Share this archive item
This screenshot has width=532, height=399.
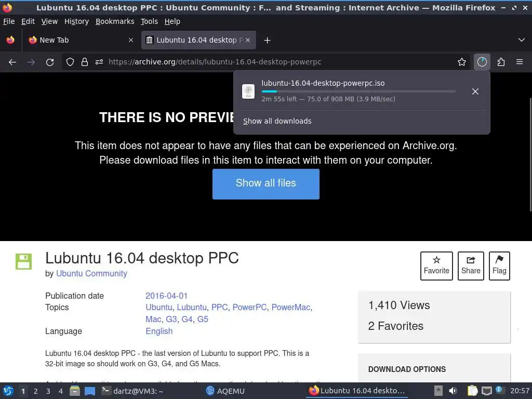[x=471, y=265]
